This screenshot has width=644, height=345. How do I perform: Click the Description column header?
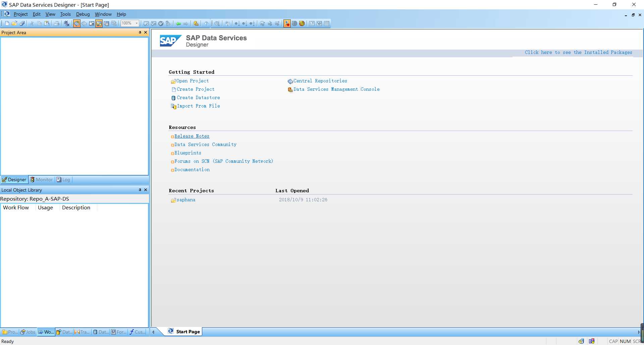click(x=78, y=208)
